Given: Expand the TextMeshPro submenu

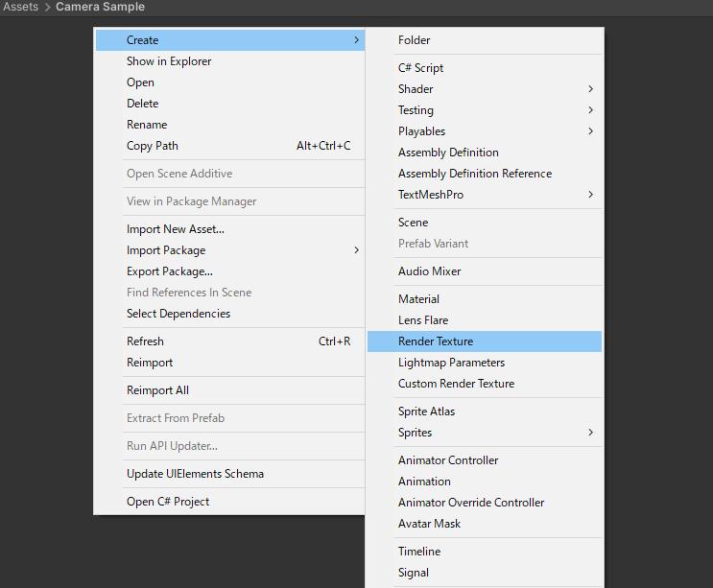Looking at the screenshot, I should [x=485, y=195].
